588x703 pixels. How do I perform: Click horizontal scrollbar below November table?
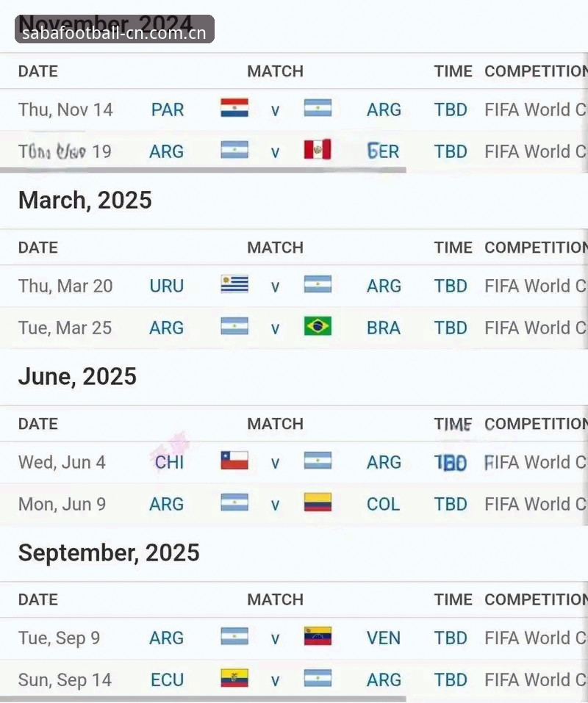click(203, 170)
